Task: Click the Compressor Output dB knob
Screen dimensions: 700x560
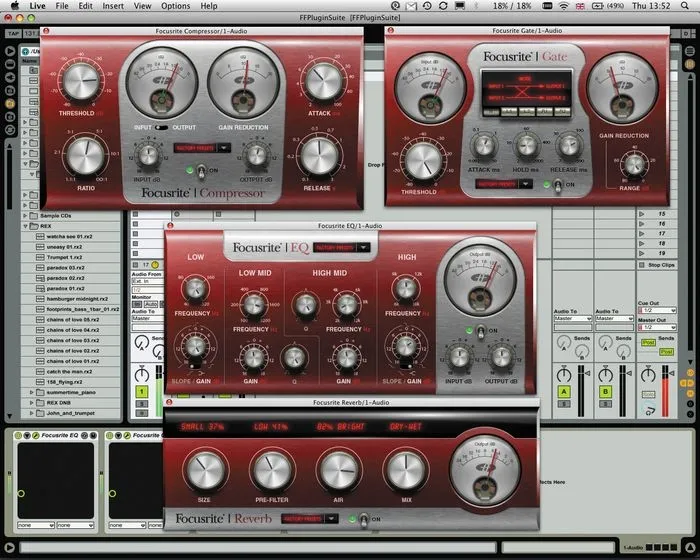Action: pyautogui.click(x=257, y=155)
